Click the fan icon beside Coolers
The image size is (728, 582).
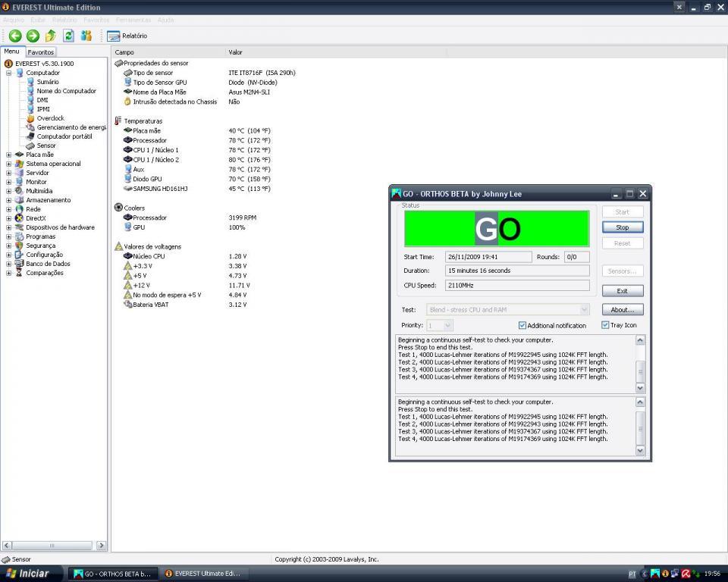118,208
